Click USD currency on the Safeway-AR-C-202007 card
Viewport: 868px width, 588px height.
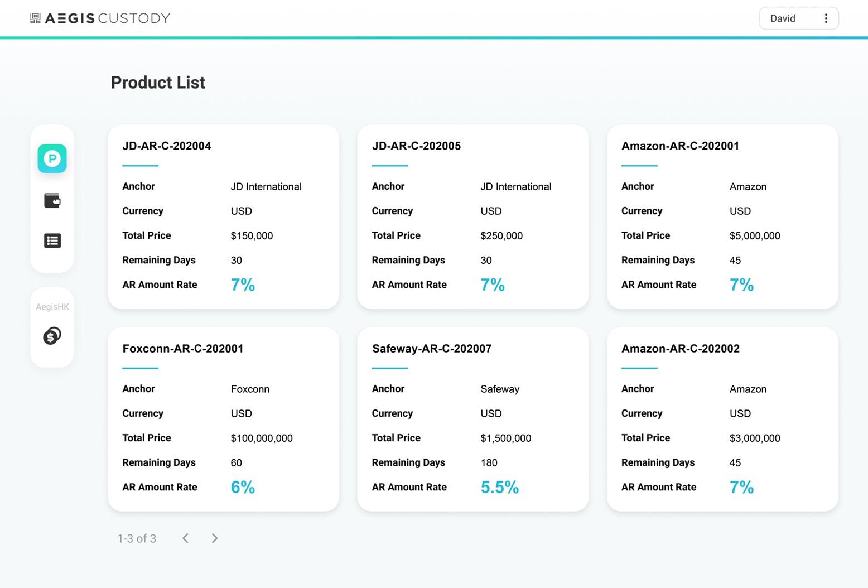(491, 414)
